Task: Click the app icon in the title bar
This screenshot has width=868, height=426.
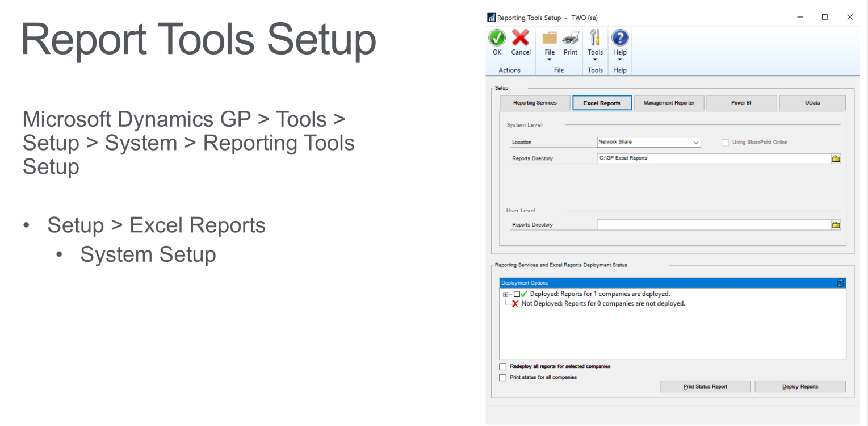Action: (x=492, y=18)
